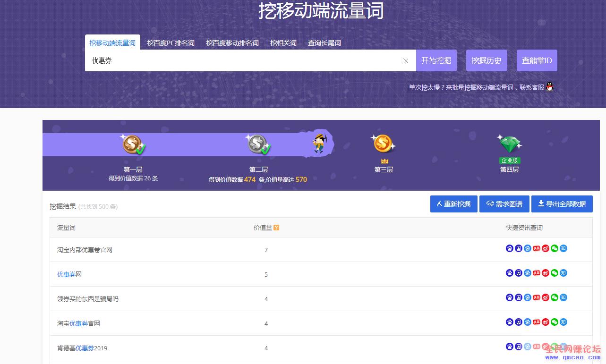Select the 查询长尾词 tab
This screenshot has width=606, height=364.
coord(324,43)
